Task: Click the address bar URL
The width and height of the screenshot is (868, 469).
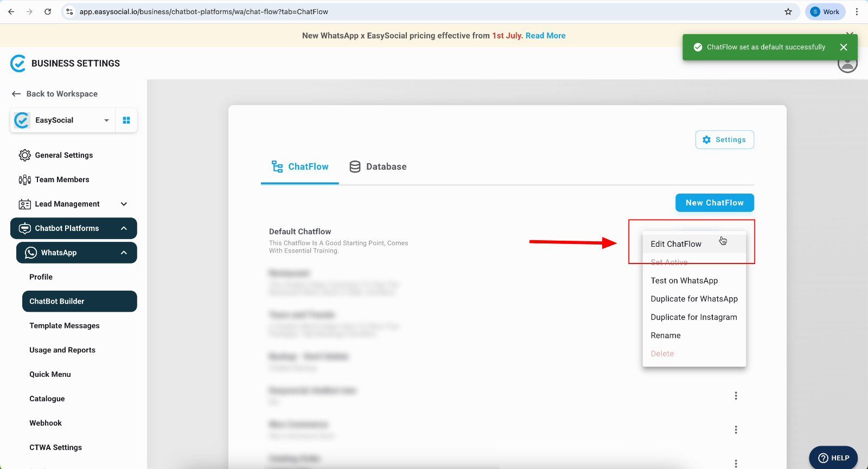Action: point(203,11)
